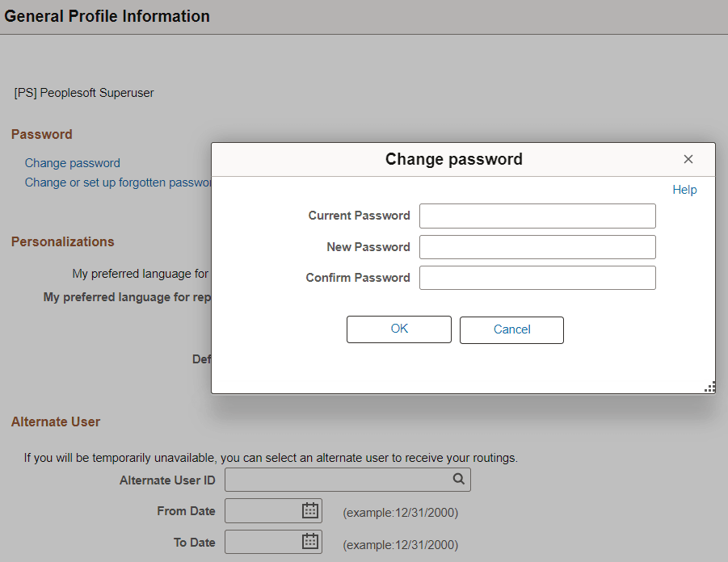Click the Password section heading
Viewport: 728px width, 562px height.
[x=41, y=134]
